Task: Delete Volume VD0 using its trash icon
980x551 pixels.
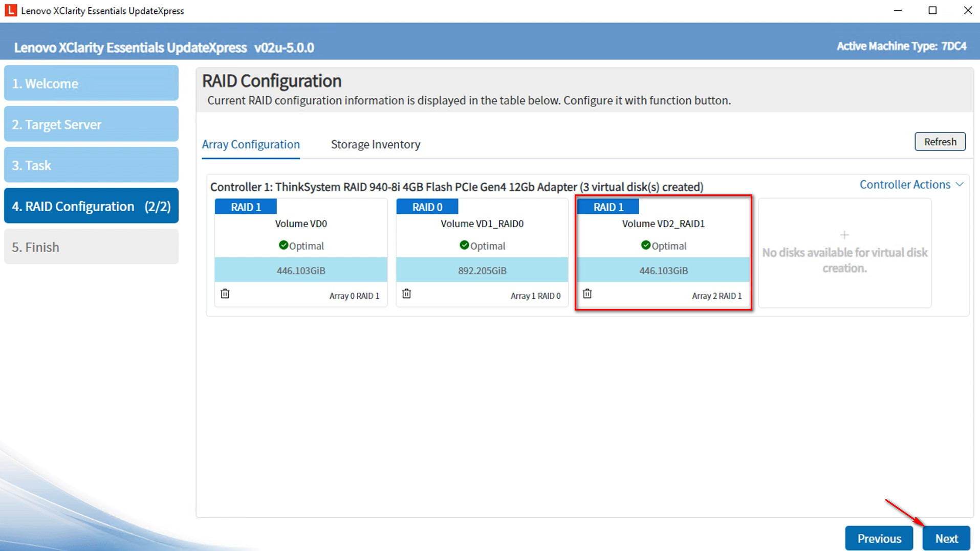Action: 225,294
